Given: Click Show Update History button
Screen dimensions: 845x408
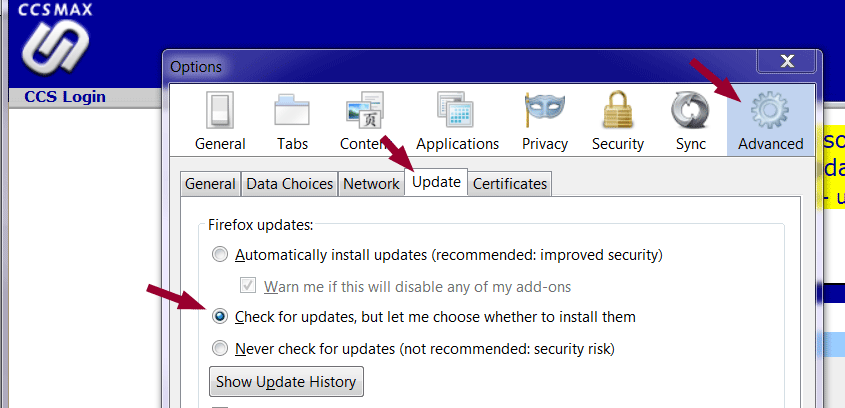Looking at the screenshot, I should click(x=286, y=382).
